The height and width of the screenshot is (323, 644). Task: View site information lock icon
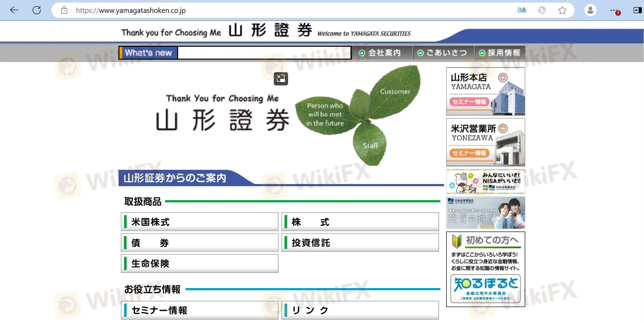tap(64, 10)
